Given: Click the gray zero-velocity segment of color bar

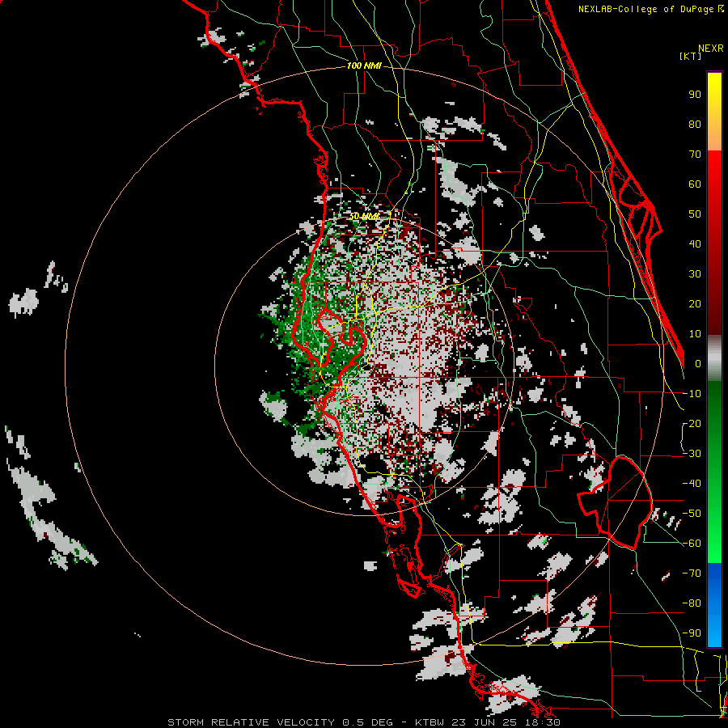Looking at the screenshot, I should [714, 358].
